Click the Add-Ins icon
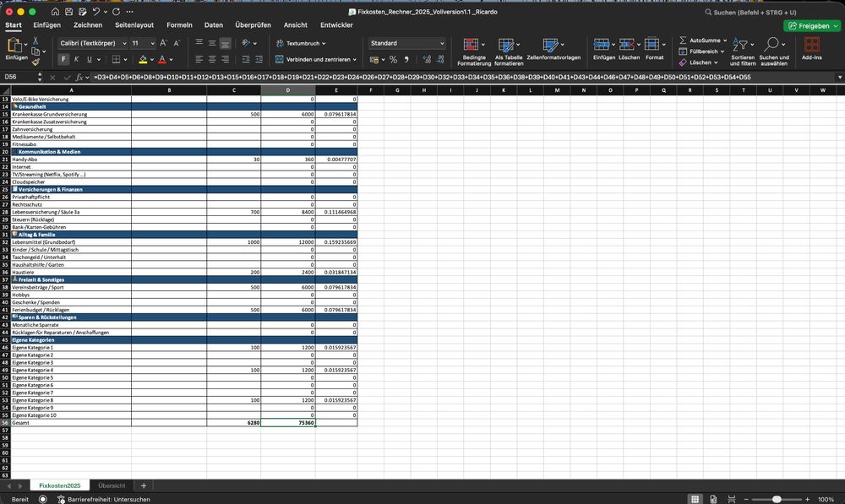845x504 pixels. pos(811,45)
